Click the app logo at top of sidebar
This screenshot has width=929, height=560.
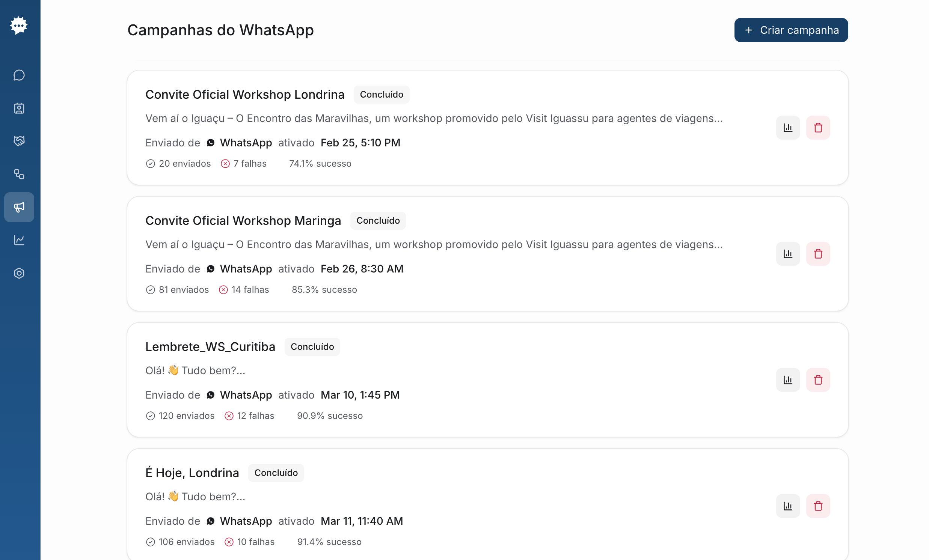(x=19, y=25)
